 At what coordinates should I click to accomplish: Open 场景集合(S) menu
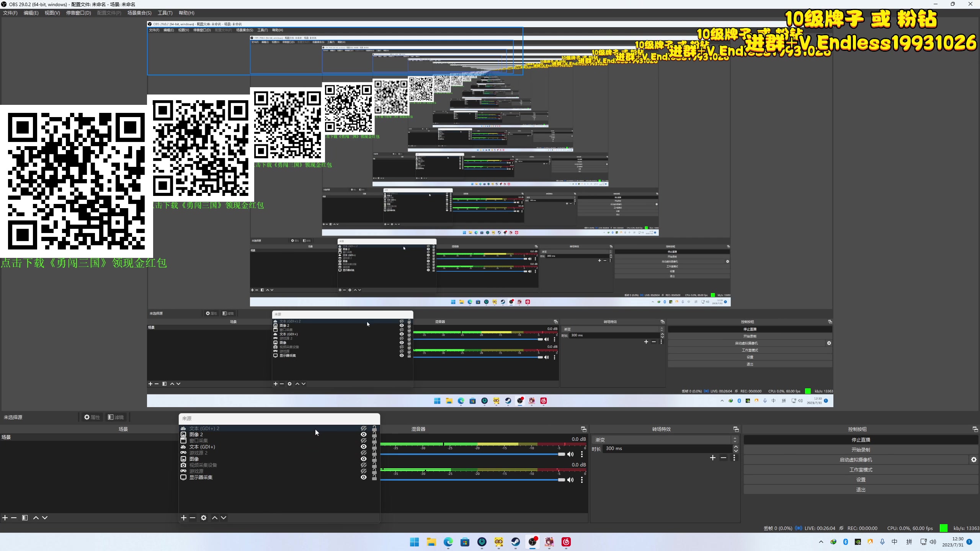[x=139, y=13]
